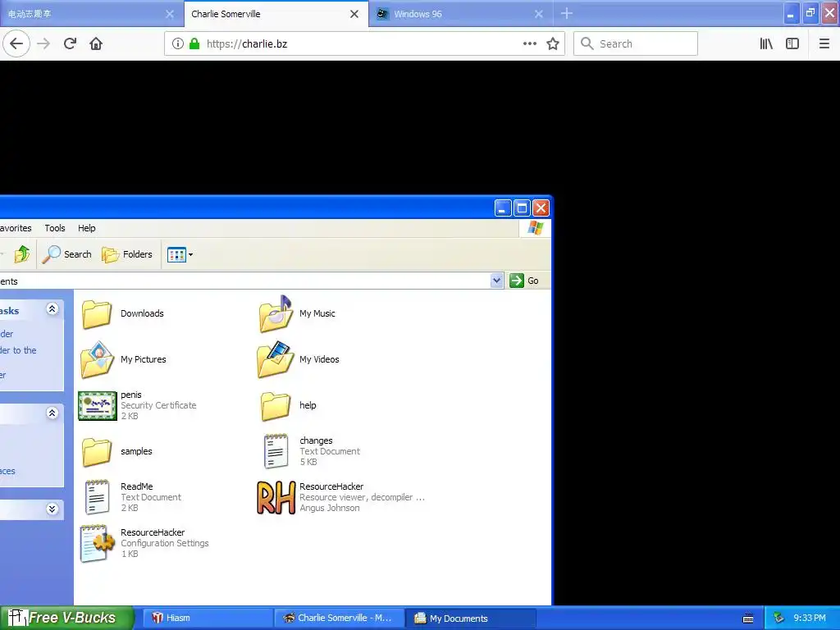Select the 'changes' file name text
The image size is (840, 630).
click(316, 441)
